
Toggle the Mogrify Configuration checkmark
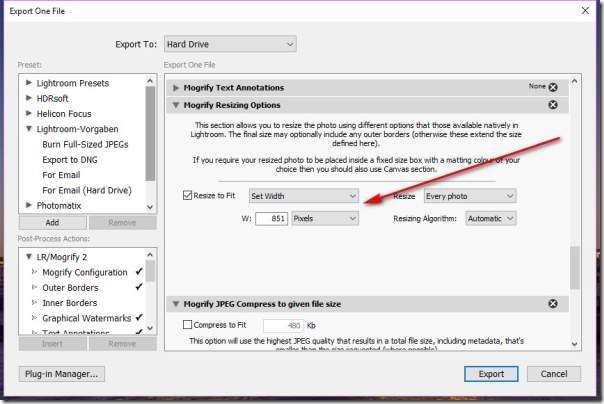click(139, 272)
